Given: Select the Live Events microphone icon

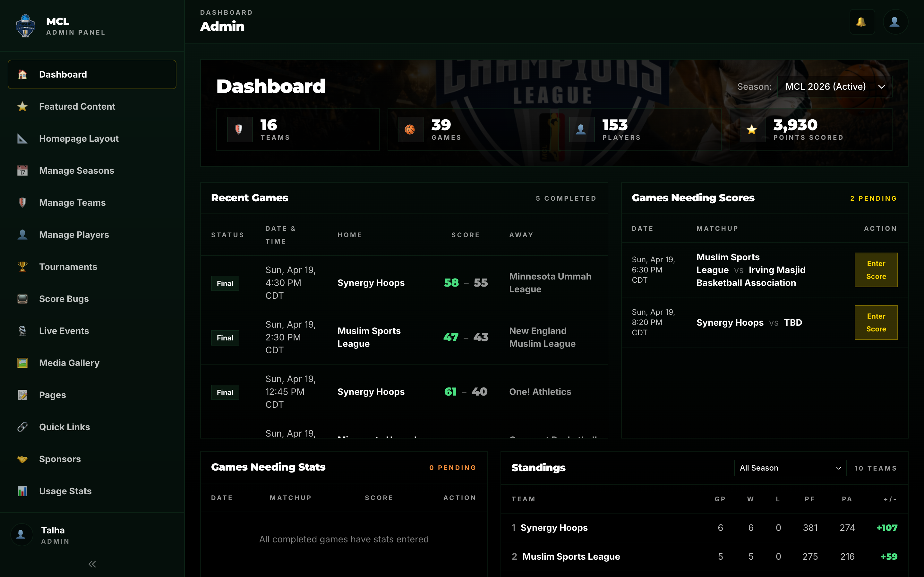Looking at the screenshot, I should (x=22, y=331).
